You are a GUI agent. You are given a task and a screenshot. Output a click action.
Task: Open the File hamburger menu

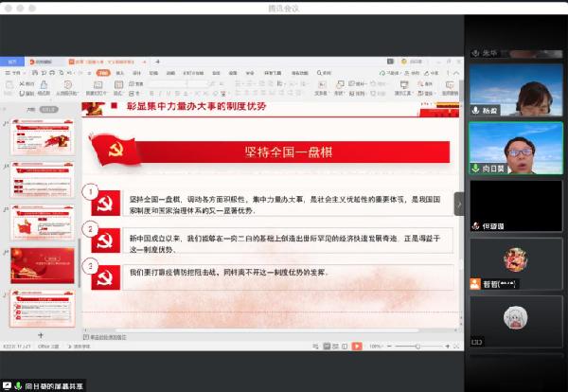click(x=13, y=73)
